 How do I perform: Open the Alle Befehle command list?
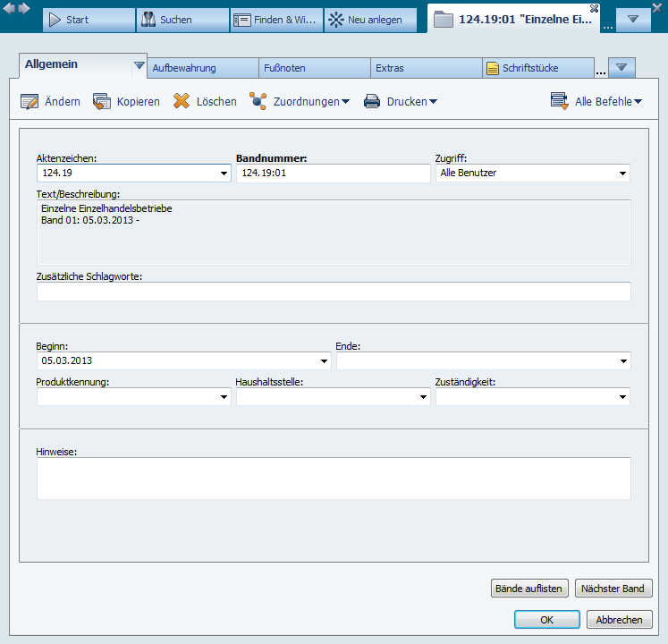coord(596,102)
